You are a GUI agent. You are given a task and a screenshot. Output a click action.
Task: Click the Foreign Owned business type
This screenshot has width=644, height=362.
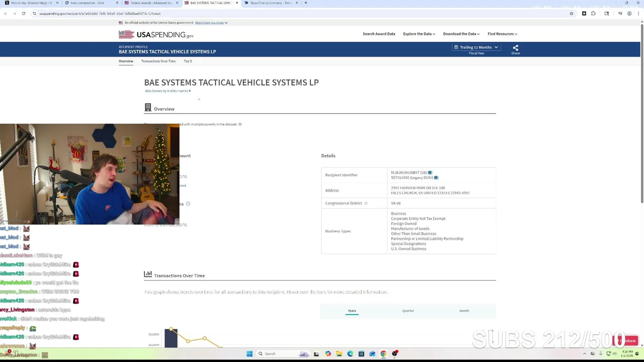(x=404, y=224)
